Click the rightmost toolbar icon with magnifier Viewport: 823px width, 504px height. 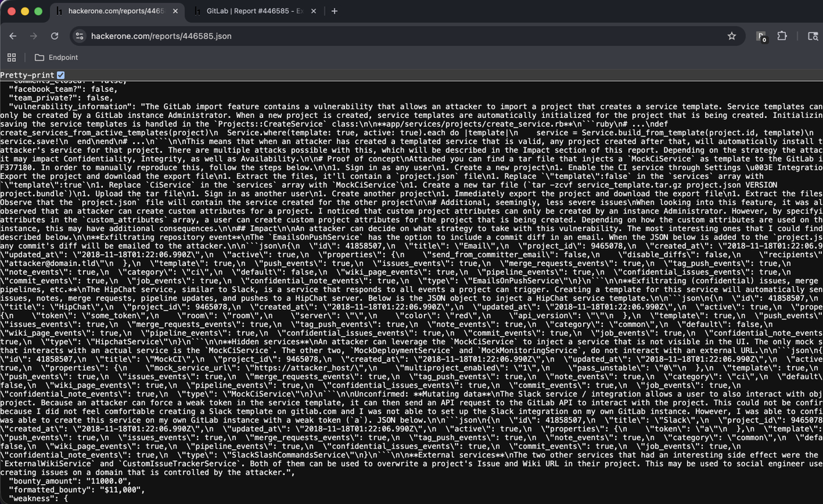(x=813, y=36)
